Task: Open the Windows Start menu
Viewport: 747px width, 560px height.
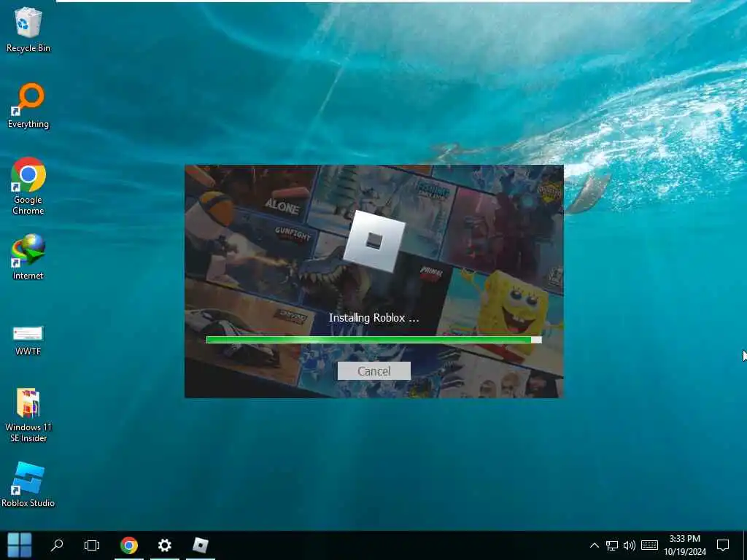Action: (20, 545)
